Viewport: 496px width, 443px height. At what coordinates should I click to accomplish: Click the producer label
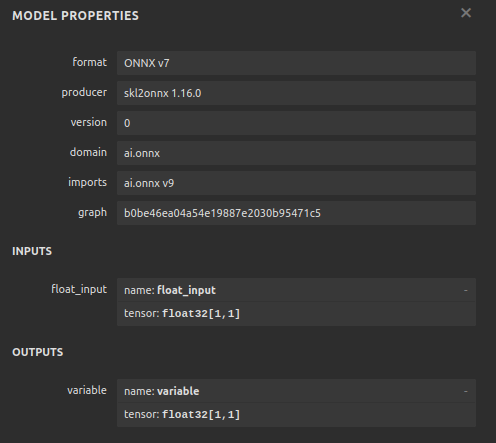(x=84, y=92)
